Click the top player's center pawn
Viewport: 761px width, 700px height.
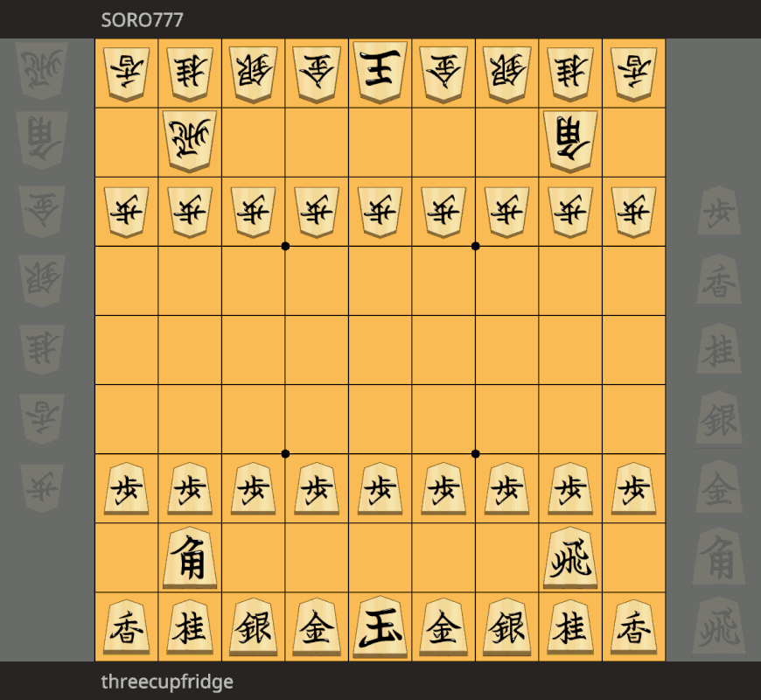(x=380, y=212)
